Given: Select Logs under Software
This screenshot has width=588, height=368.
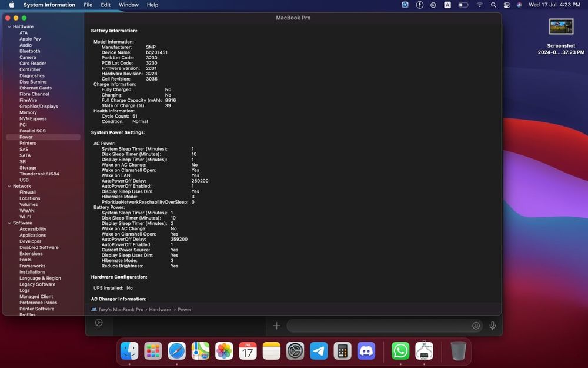Looking at the screenshot, I should click(x=24, y=290).
